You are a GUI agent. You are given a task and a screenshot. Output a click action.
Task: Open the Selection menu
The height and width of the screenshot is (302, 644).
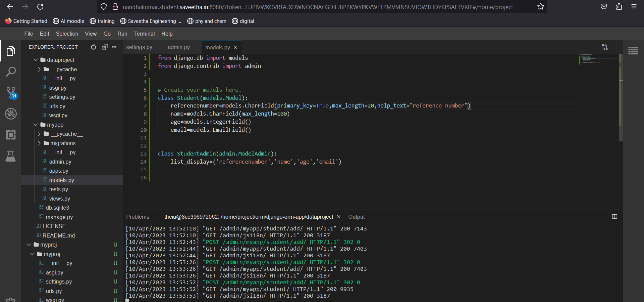67,34
